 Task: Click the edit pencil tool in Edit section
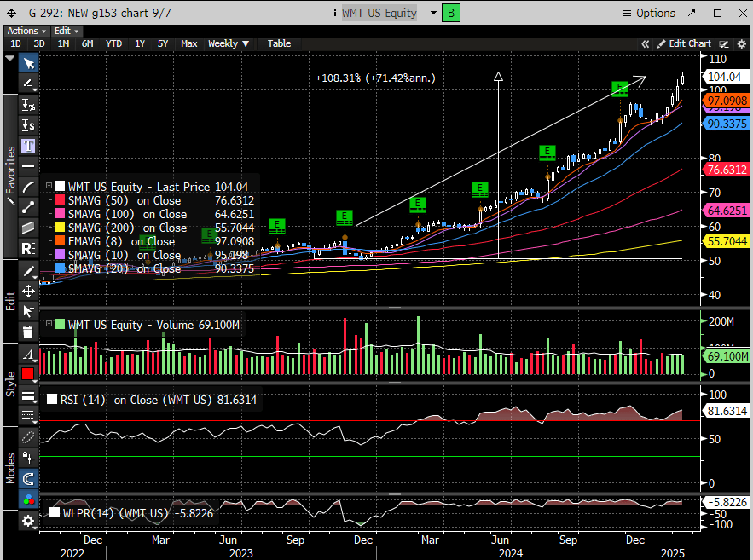click(28, 271)
